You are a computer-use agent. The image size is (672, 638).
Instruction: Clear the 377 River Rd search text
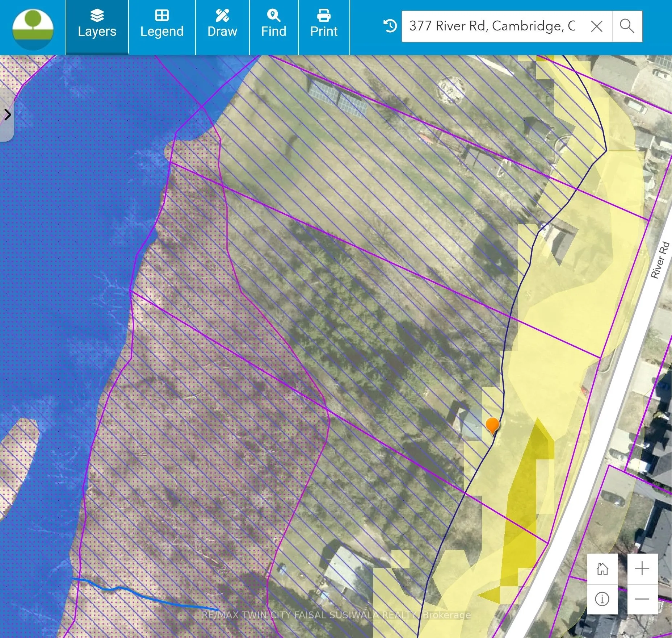pyautogui.click(x=596, y=26)
